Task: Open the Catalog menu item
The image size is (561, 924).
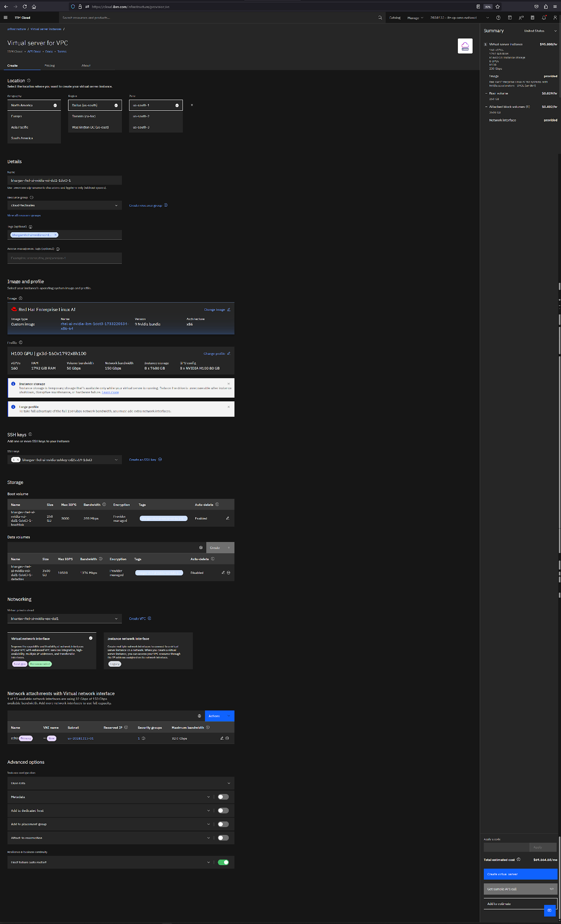Action: [395, 18]
